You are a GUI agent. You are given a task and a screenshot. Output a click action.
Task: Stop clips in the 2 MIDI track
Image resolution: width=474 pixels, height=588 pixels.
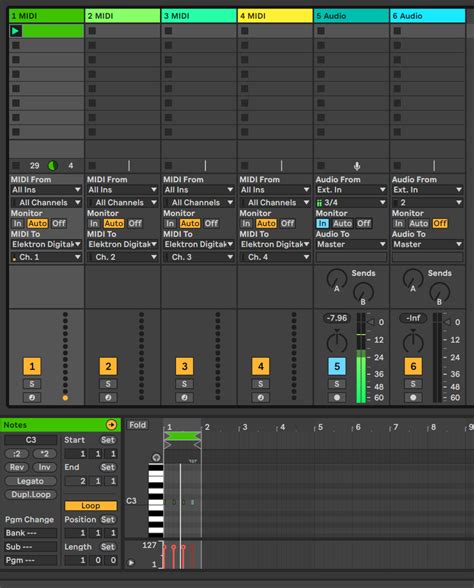(92, 165)
